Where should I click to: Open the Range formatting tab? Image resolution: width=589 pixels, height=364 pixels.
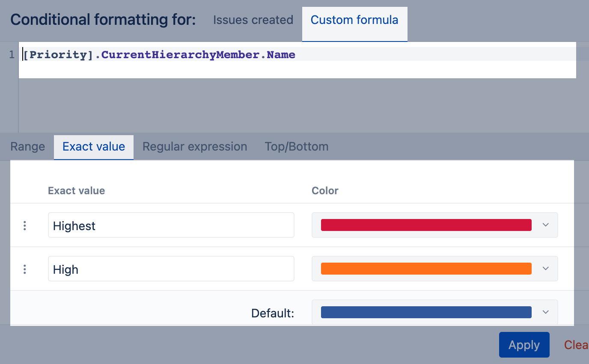(x=27, y=147)
